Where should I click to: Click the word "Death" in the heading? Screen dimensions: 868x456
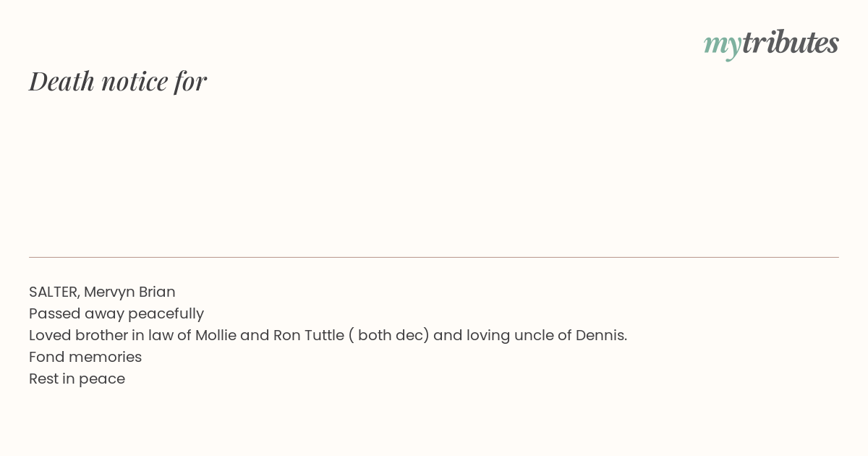61,81
